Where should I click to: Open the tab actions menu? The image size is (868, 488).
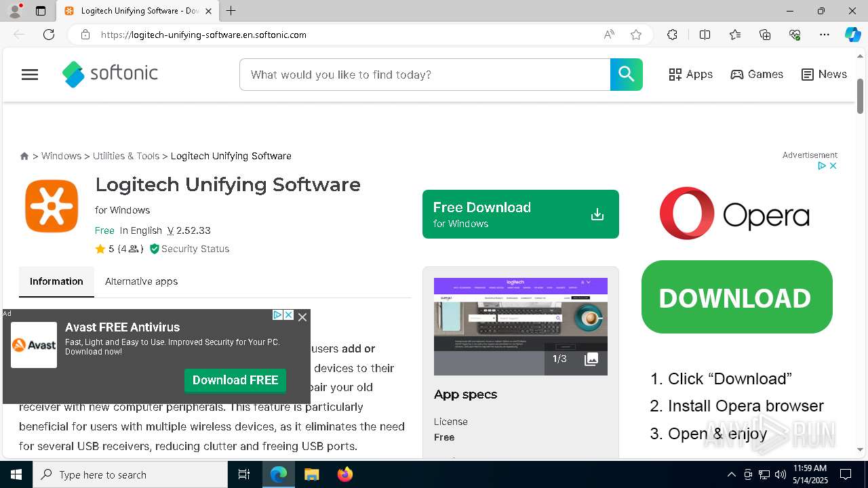click(41, 11)
